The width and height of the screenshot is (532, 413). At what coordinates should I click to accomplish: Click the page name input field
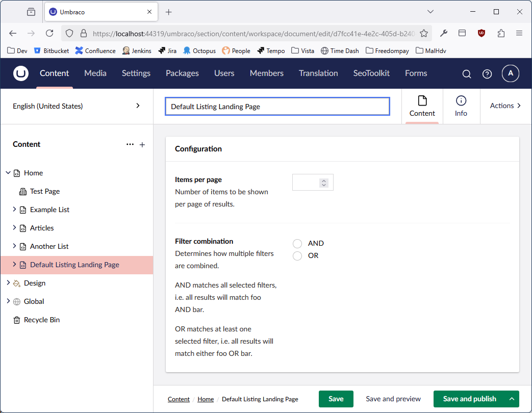click(x=277, y=107)
